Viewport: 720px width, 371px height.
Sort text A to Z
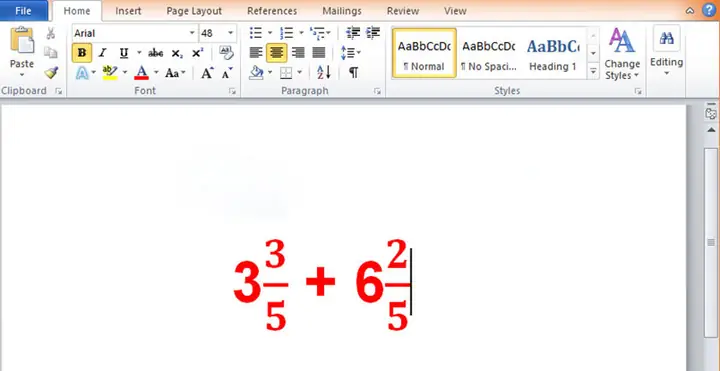(x=324, y=73)
